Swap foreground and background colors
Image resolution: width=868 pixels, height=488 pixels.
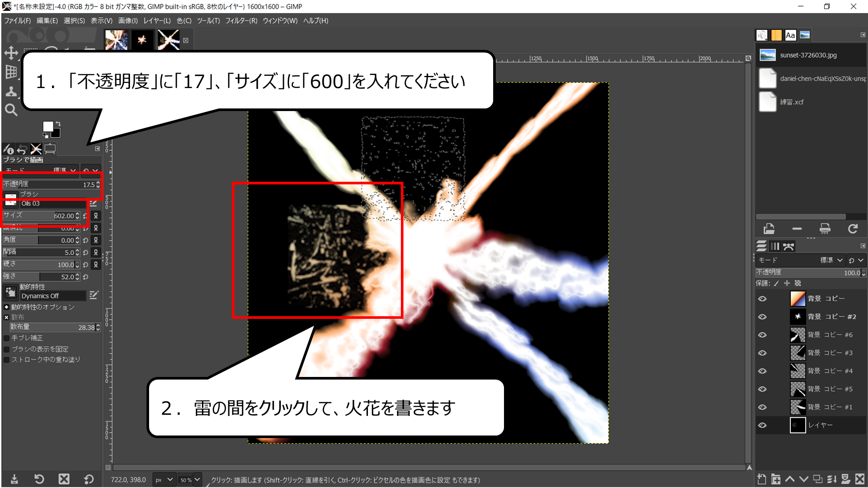58,124
